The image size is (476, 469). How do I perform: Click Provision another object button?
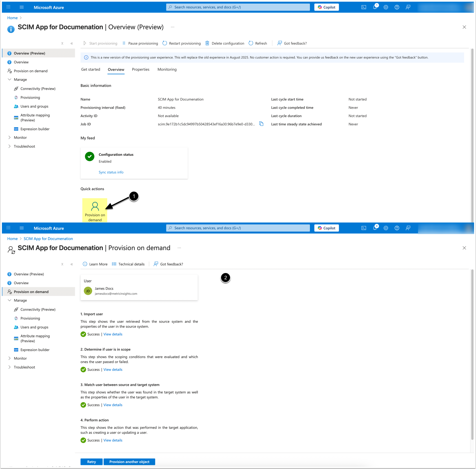(129, 462)
